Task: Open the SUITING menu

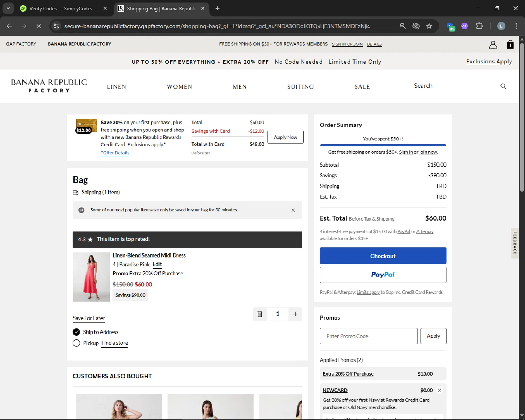Action: [x=300, y=87]
